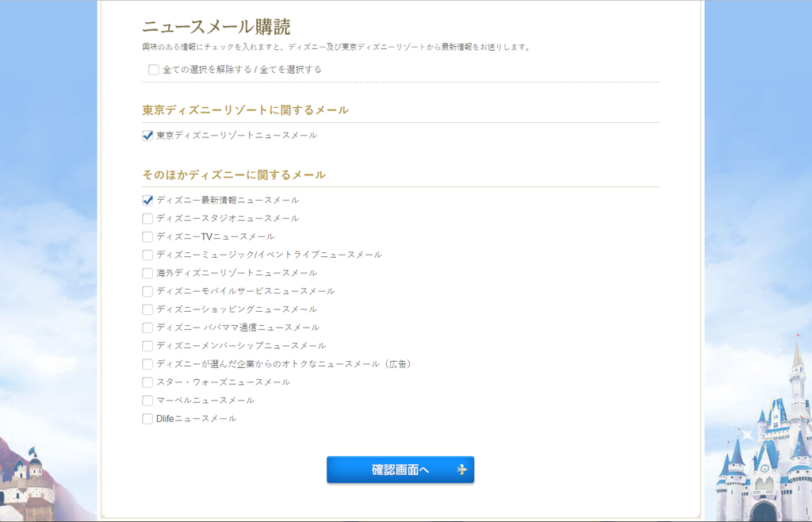Image resolution: width=812 pixels, height=522 pixels.
Task: Select ディズニー パパママ通信ニュースメール checkbox
Action: tap(147, 328)
